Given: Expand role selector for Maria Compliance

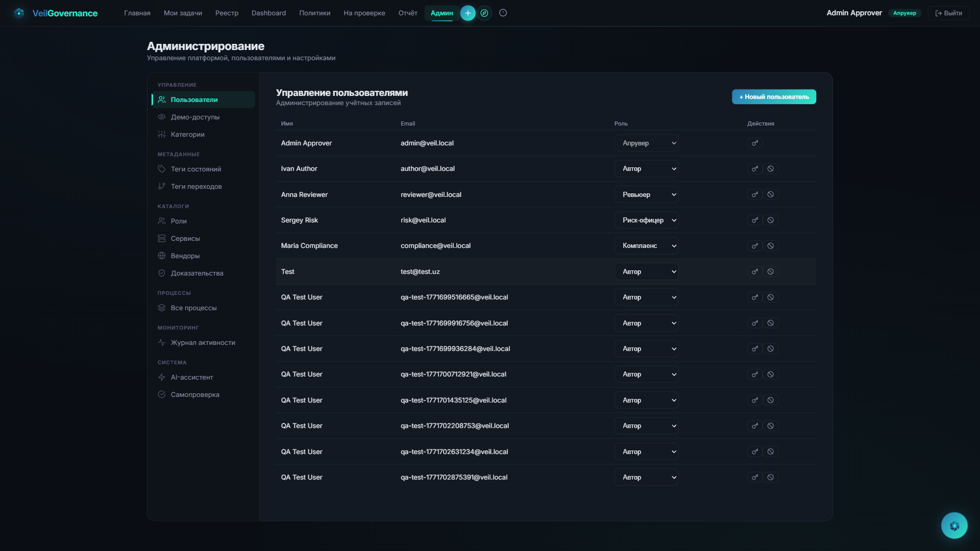Looking at the screenshot, I should coord(646,246).
